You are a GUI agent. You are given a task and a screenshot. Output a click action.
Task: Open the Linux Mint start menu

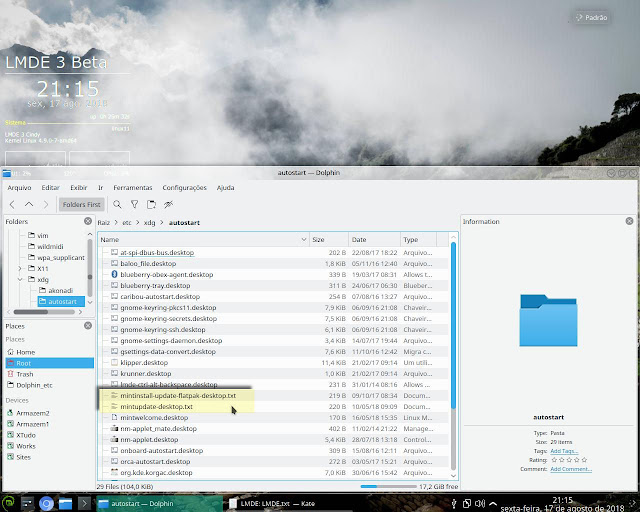[x=9, y=503]
